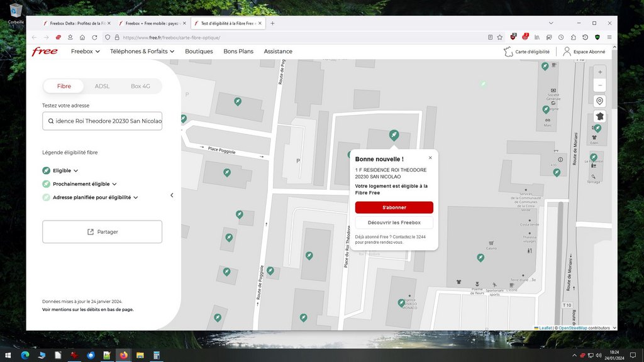Open the Assistance menu item
This screenshot has height=362, width=644.
[278, 52]
